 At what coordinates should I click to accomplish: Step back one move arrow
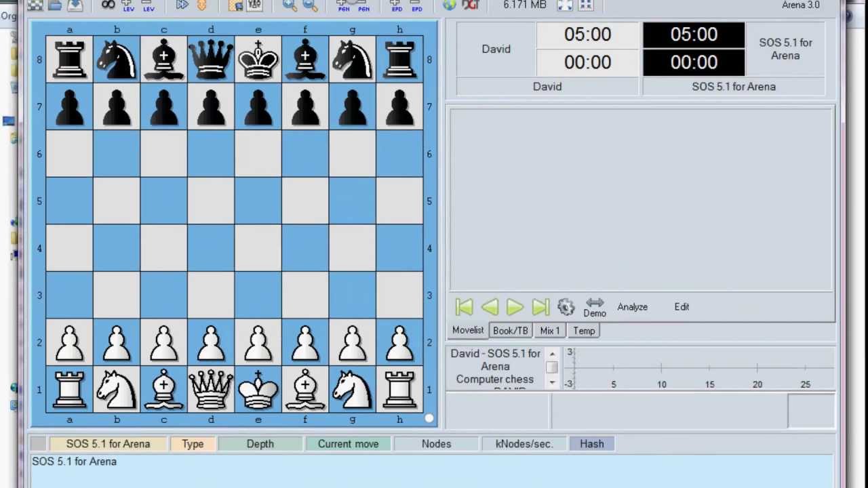[490, 307]
